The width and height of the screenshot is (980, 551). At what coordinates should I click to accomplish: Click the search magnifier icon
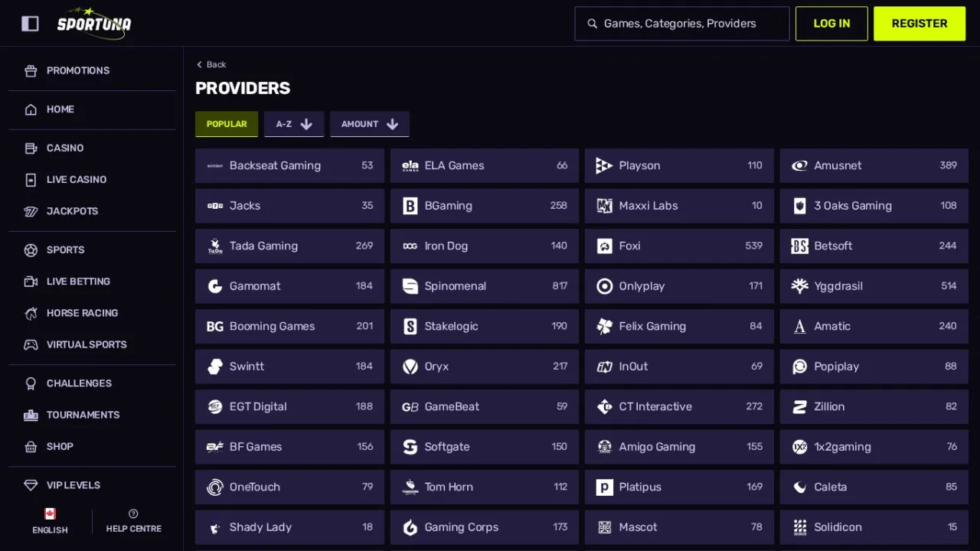(x=592, y=24)
